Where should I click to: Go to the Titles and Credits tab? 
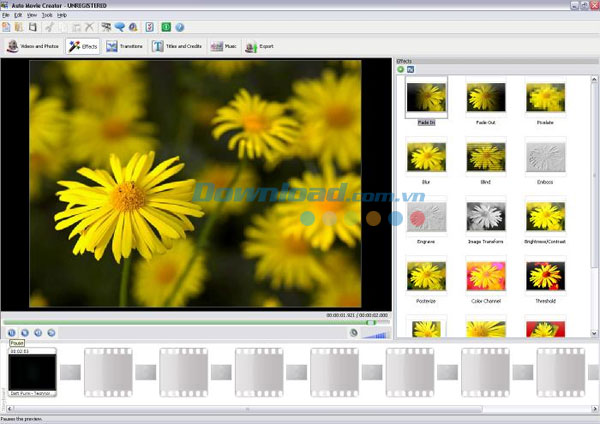pyautogui.click(x=178, y=46)
